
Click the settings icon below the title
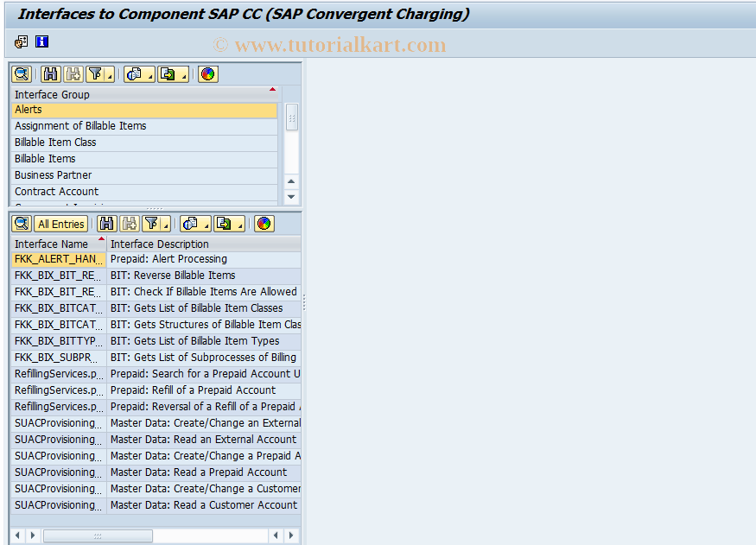click(22, 42)
